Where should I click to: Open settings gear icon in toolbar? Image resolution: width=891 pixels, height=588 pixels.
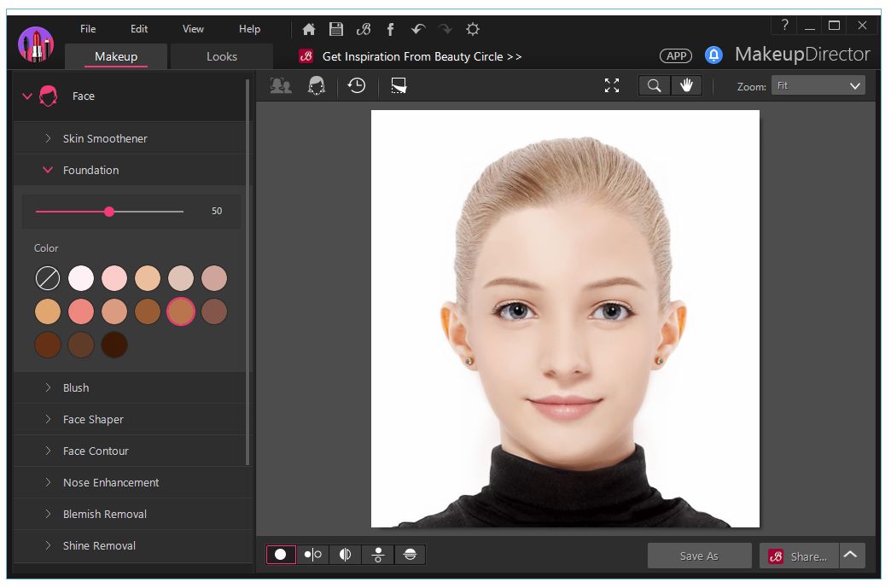click(472, 29)
